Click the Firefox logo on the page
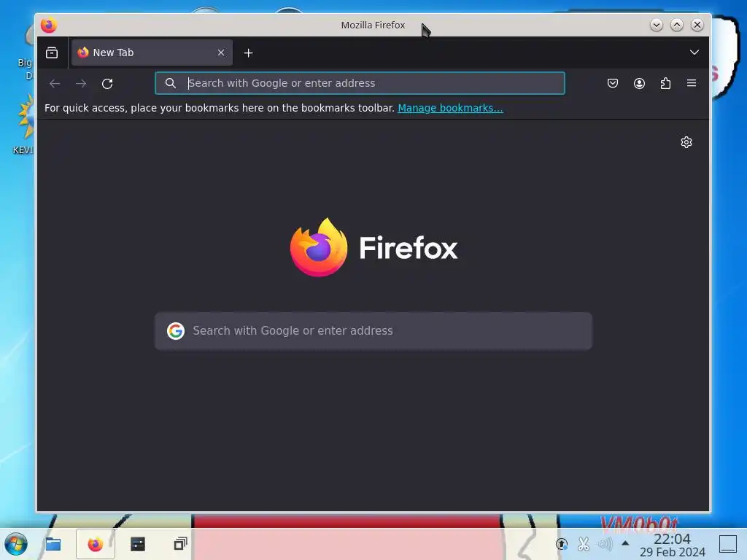 (373, 248)
